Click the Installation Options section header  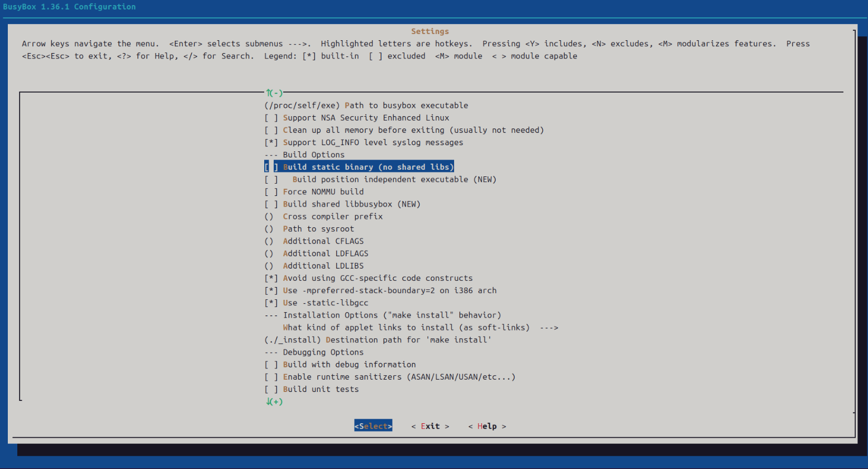383,315
